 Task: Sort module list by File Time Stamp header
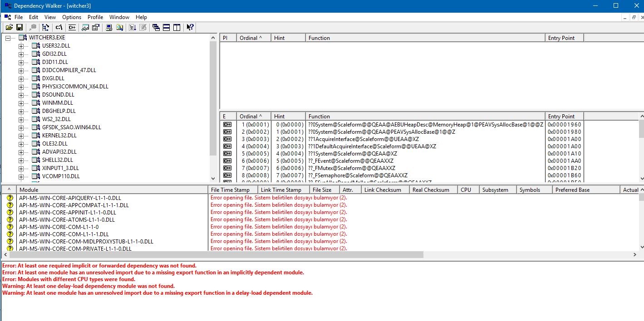(233, 190)
